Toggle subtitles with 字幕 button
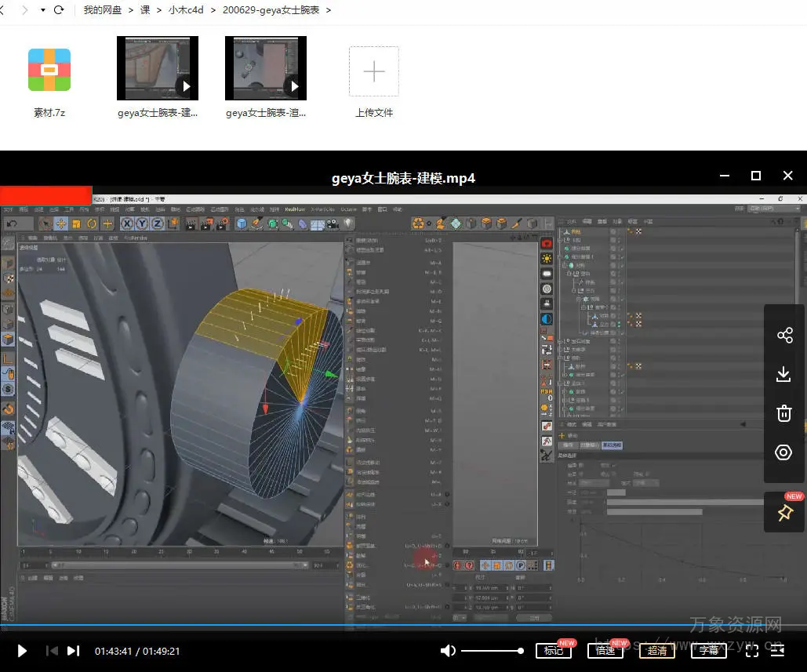The width and height of the screenshot is (807, 672). coord(708,651)
